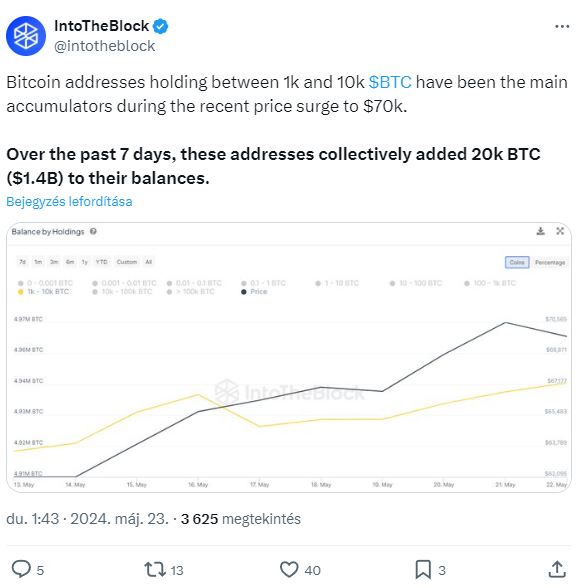Open the tweet's three-dot more menu
The image size is (577, 588).
pos(562,26)
